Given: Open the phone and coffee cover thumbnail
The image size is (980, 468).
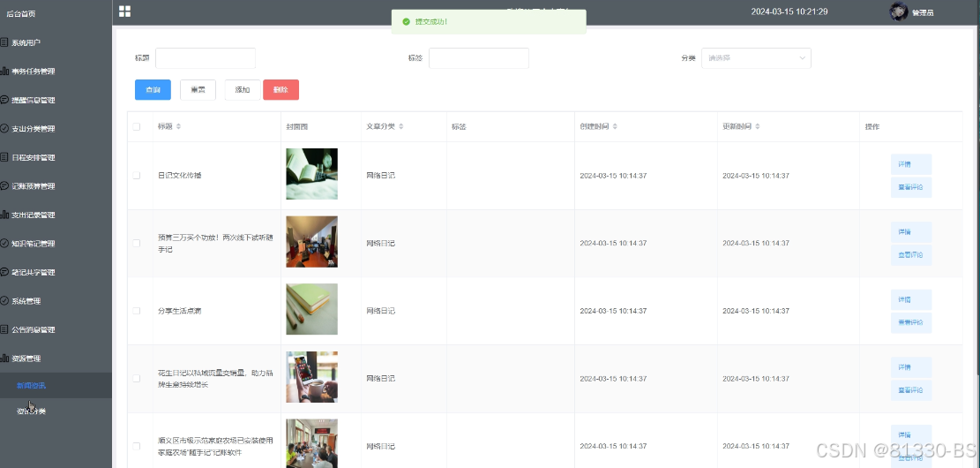Looking at the screenshot, I should (x=312, y=377).
